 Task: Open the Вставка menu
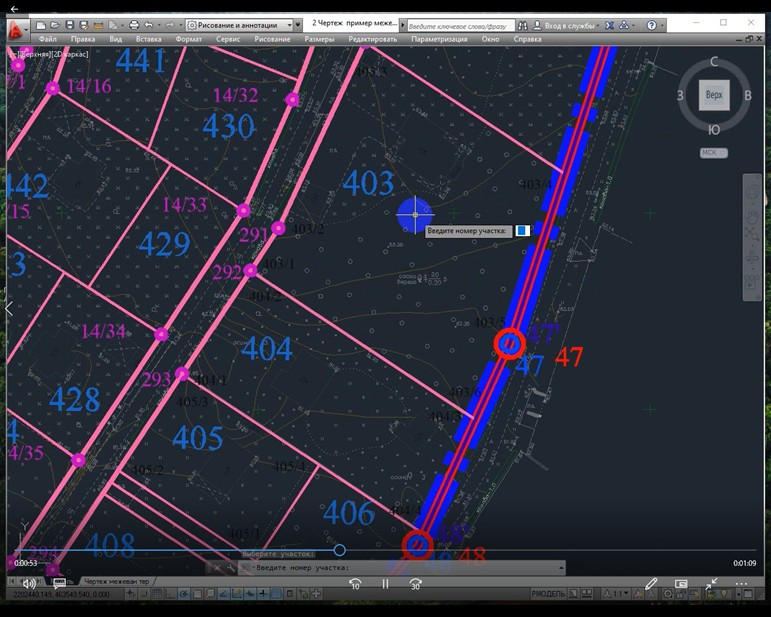148,39
